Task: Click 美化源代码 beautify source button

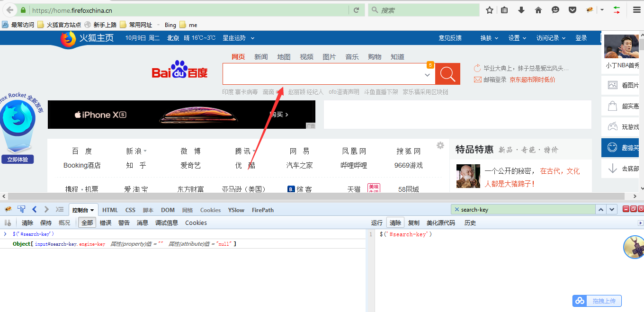Action: point(440,223)
